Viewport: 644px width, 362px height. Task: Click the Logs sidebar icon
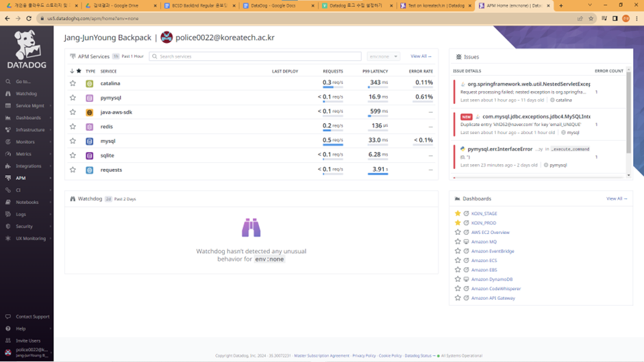tap(8, 214)
